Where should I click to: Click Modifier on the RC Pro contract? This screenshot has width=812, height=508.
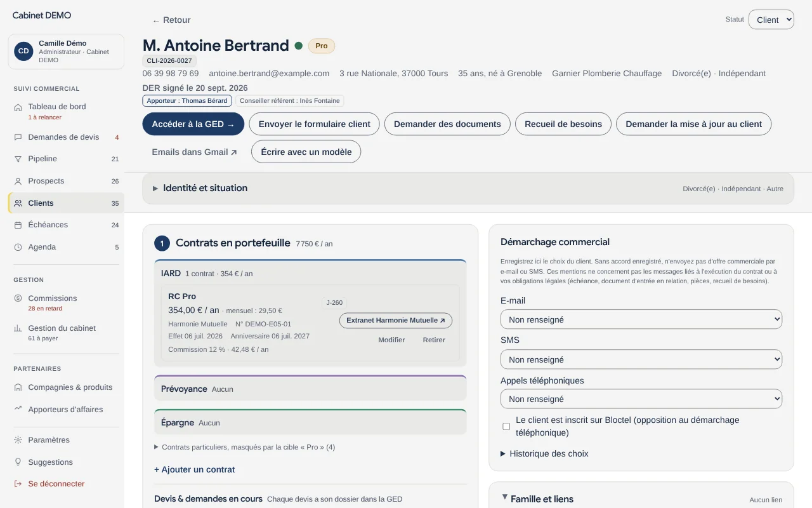coord(391,340)
